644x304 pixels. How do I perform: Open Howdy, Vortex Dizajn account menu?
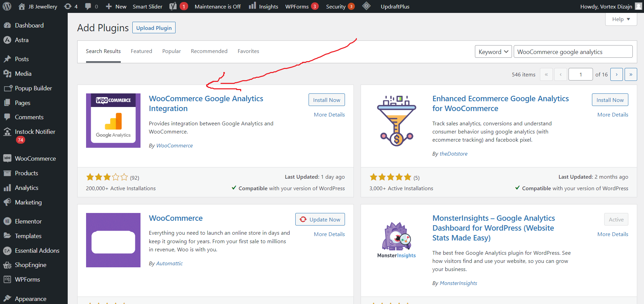611,6
